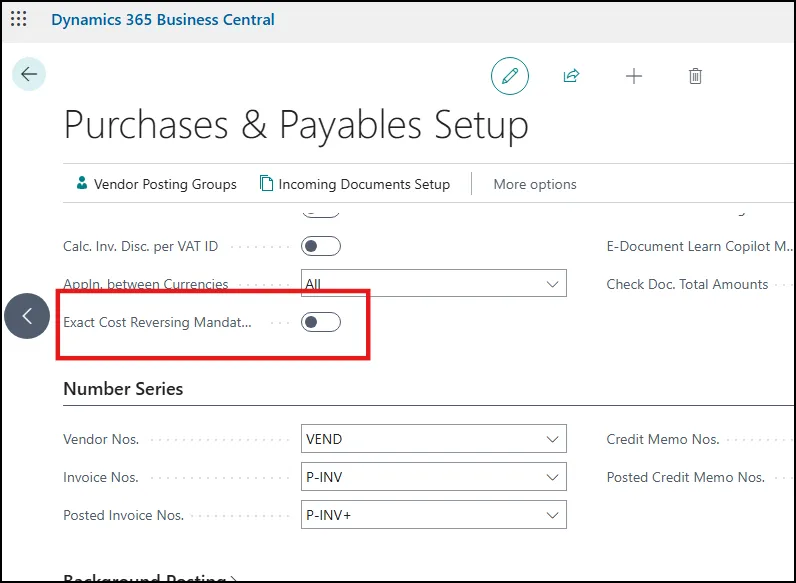Open Incoming Documents Setup action
Screen dimensions: 796x583
tap(354, 184)
